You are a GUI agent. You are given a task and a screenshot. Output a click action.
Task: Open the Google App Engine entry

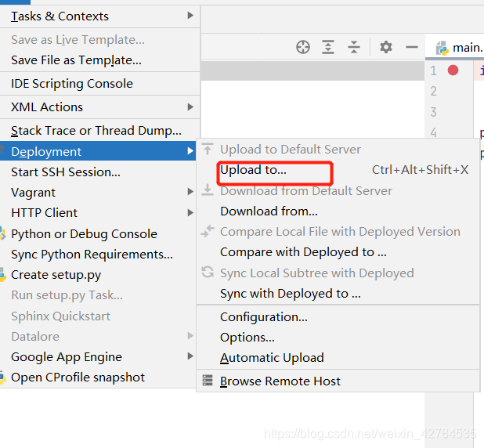tap(98, 357)
